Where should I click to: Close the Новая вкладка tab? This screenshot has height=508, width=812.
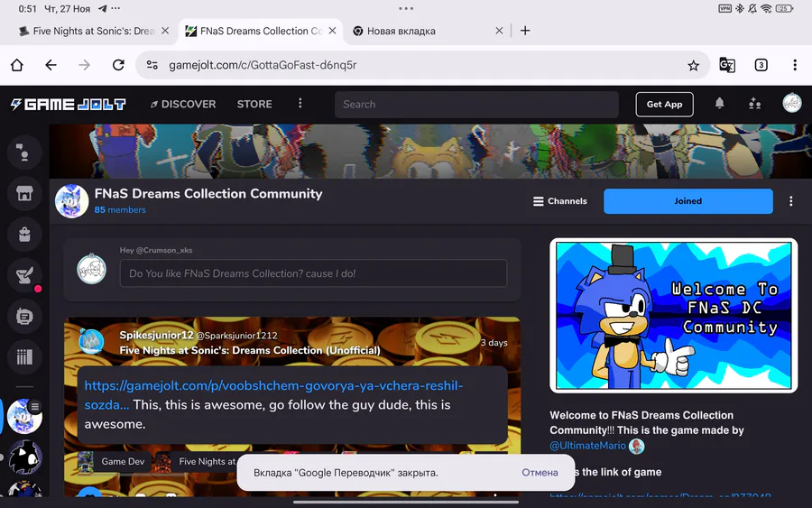point(499,31)
